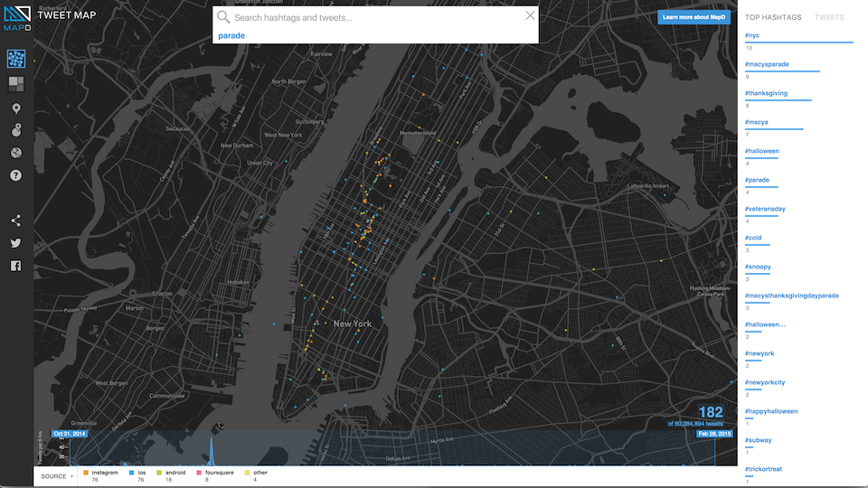Click the Secaucus map label
The width and height of the screenshot is (868, 488).
click(178, 128)
